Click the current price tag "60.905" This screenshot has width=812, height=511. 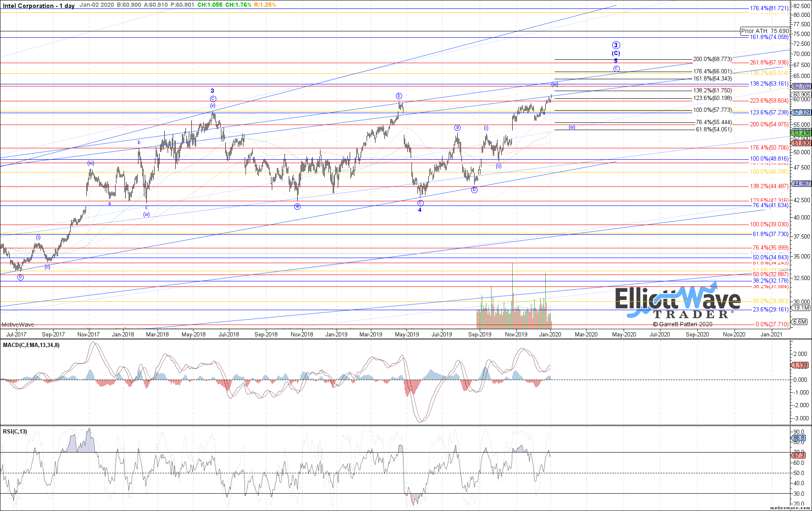pyautogui.click(x=801, y=95)
